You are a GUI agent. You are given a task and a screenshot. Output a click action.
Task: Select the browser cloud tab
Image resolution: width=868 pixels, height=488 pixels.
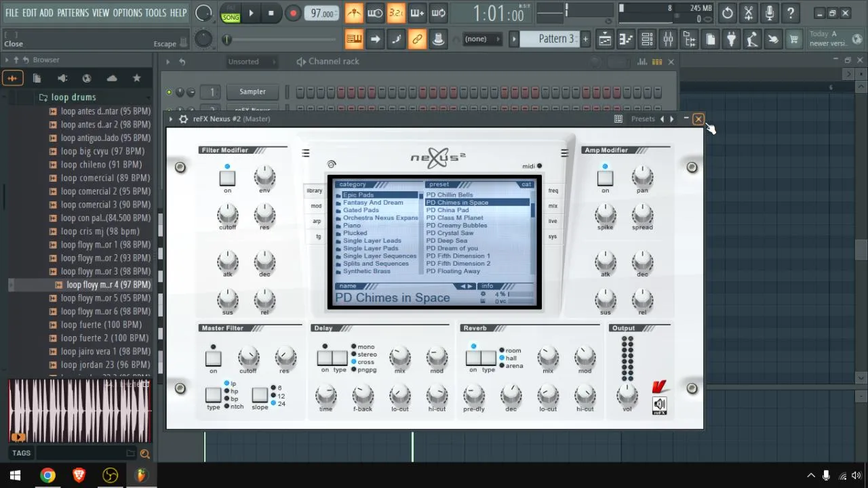coord(112,78)
